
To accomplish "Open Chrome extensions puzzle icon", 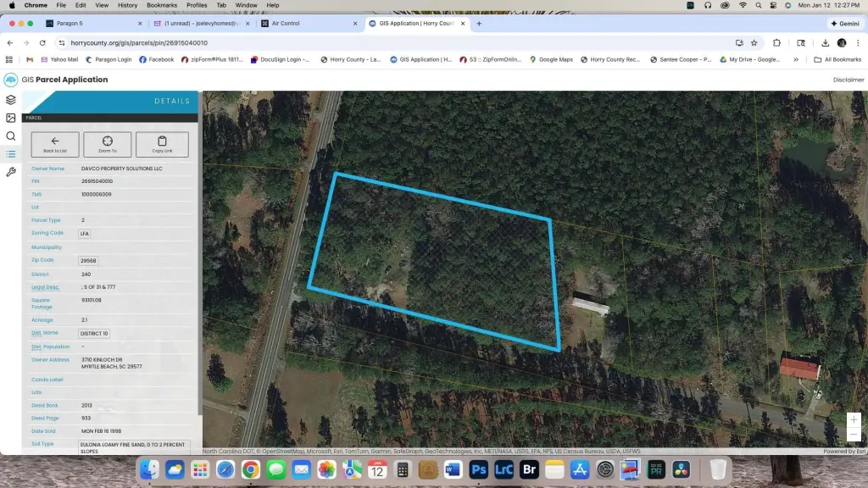I will click(776, 42).
